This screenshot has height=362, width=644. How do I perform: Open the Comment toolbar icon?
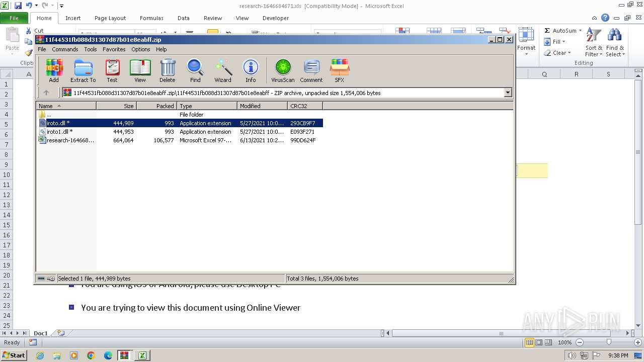coord(311,70)
